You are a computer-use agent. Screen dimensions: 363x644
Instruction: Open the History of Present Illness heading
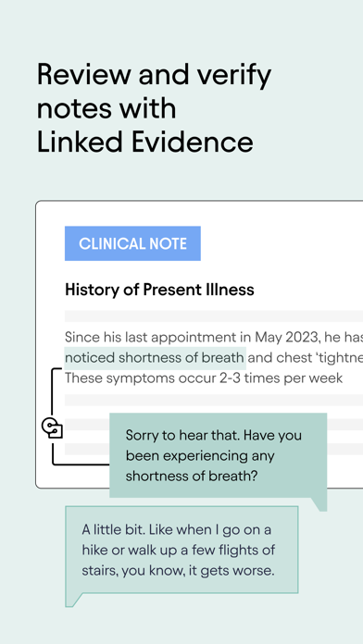pyautogui.click(x=159, y=290)
